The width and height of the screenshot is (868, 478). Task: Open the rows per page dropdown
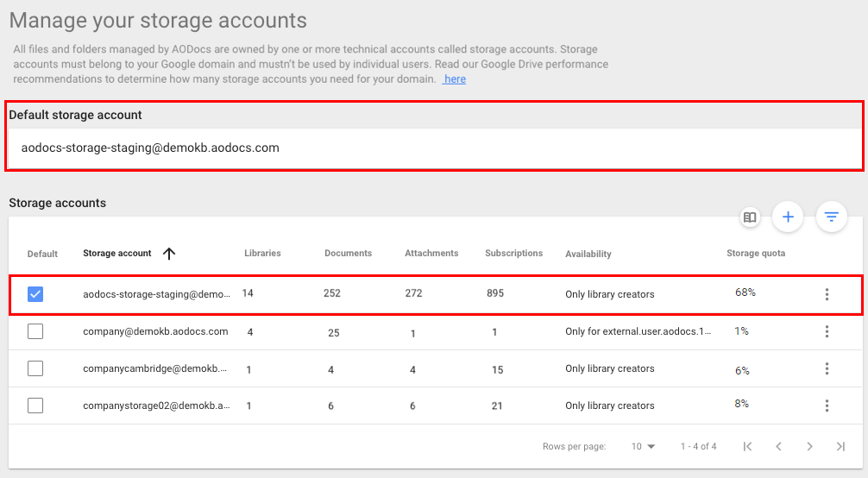tap(644, 446)
